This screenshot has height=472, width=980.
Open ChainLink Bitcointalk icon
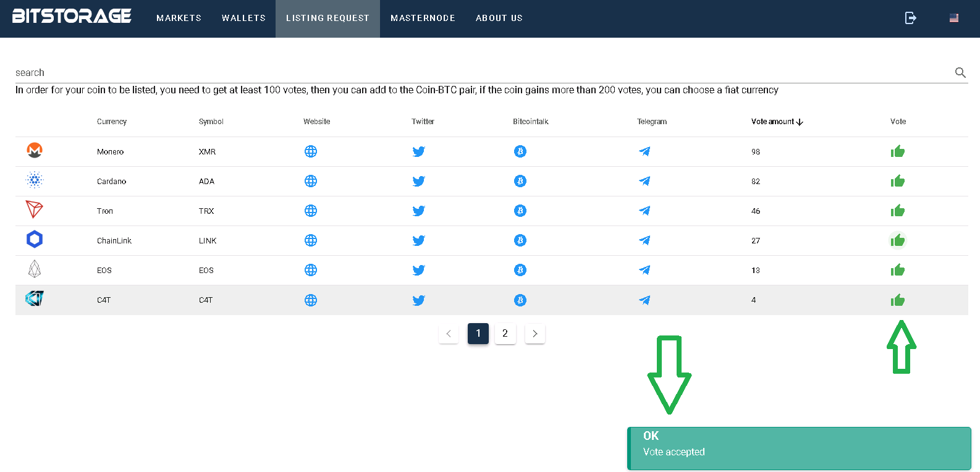click(520, 240)
